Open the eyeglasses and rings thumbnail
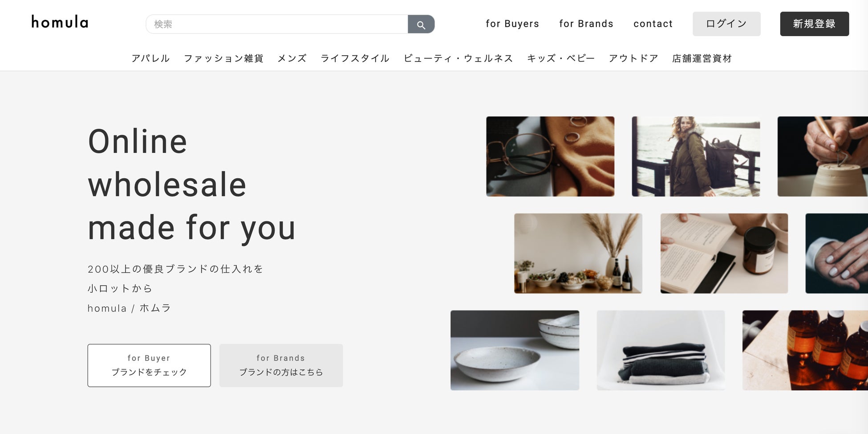 pos(550,156)
